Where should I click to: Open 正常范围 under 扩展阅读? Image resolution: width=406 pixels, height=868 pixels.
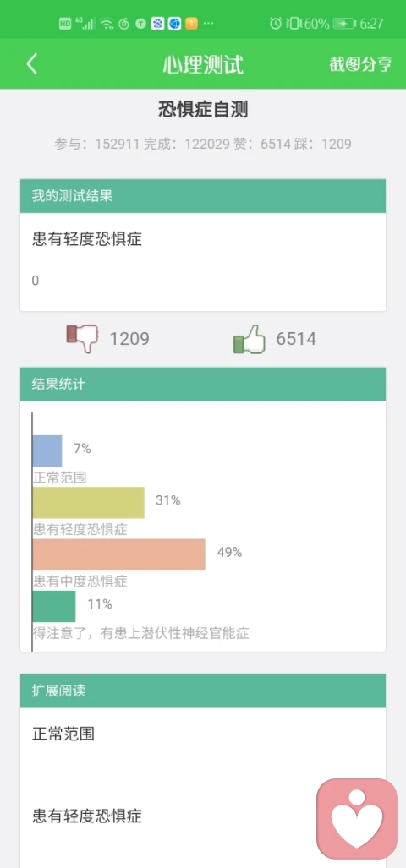(63, 734)
